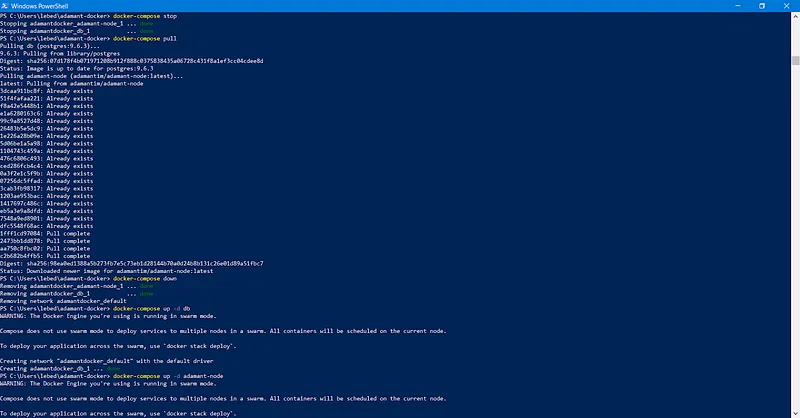The image size is (800, 418).
Task: Click the "c2b682b4ffb5: Pull complete" line
Action: [45, 256]
